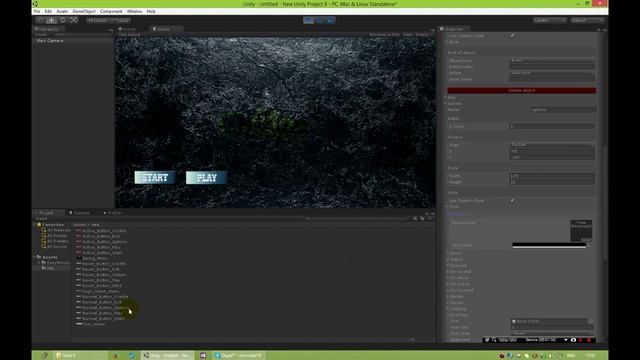The height and width of the screenshot is (360, 640).
Task: Click the Text Color eyedropper icon
Action: coord(589,245)
